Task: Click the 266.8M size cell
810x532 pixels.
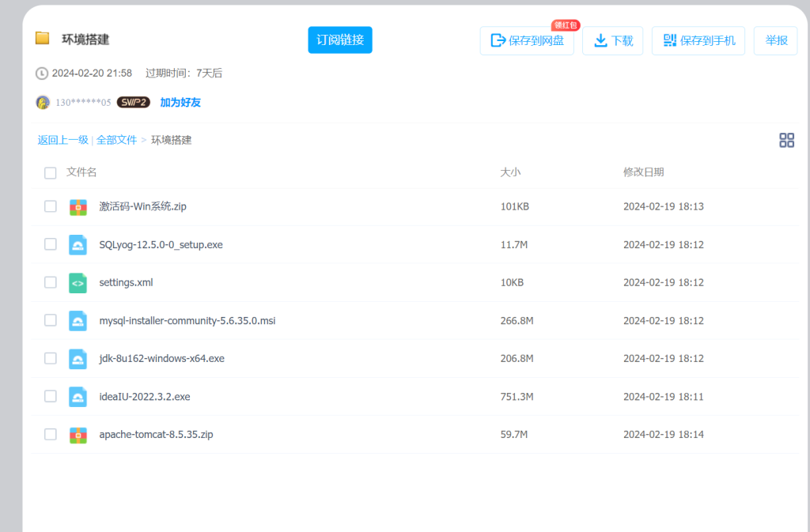Action: tap(517, 320)
